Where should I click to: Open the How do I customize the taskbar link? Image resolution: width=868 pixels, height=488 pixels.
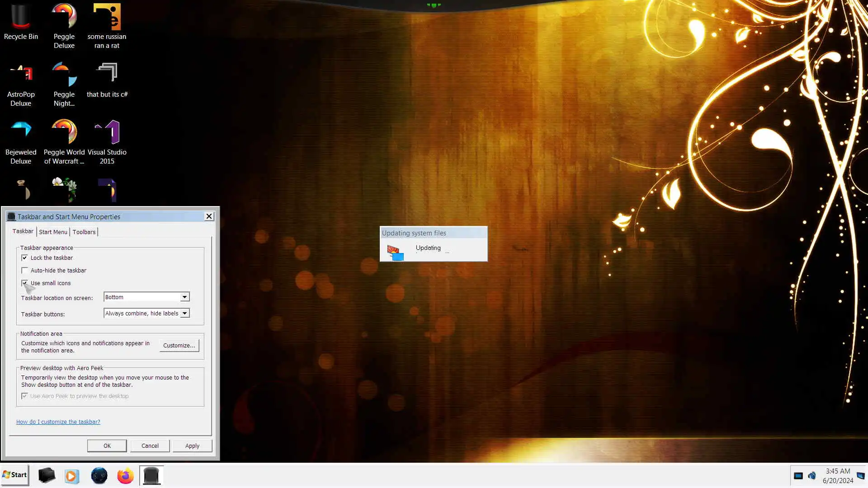(x=58, y=422)
